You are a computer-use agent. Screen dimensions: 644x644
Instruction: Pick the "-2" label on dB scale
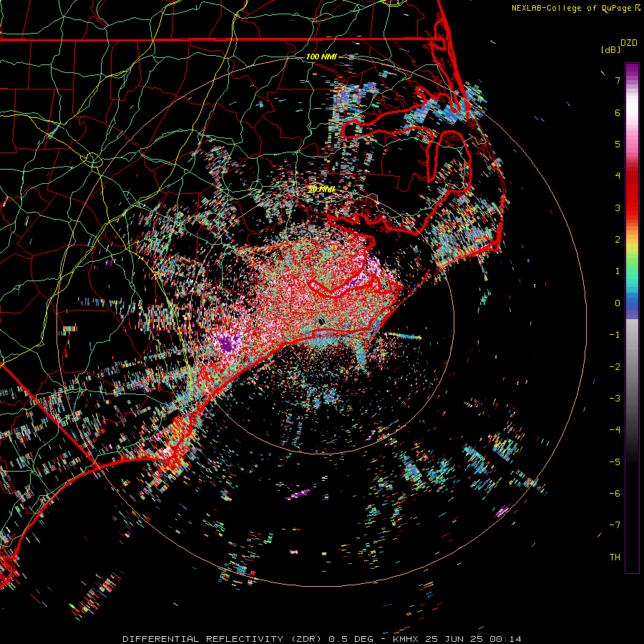pyautogui.click(x=615, y=367)
